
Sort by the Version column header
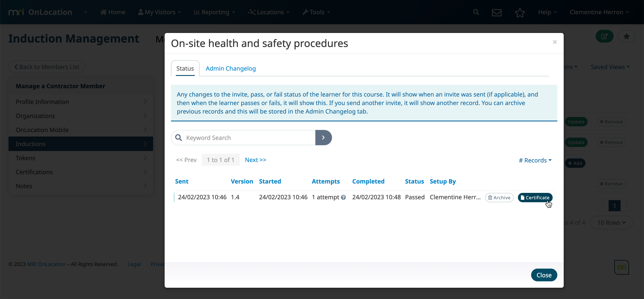pos(242,181)
